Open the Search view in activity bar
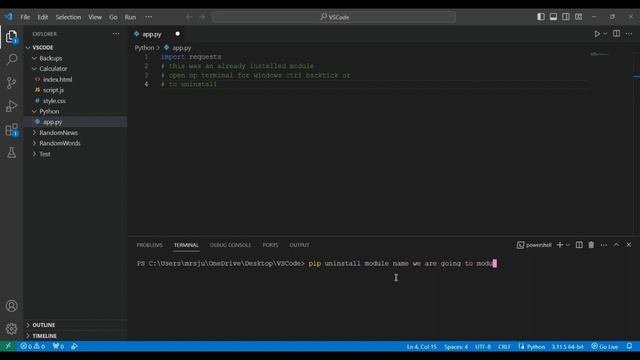 11,60
